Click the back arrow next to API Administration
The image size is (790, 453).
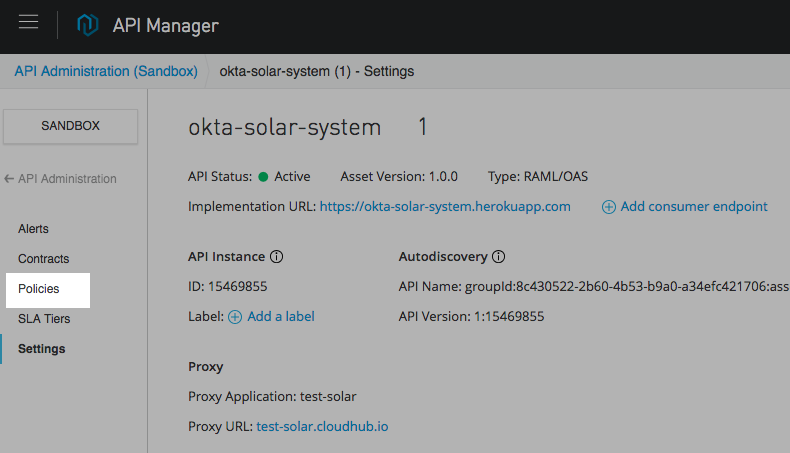9,179
